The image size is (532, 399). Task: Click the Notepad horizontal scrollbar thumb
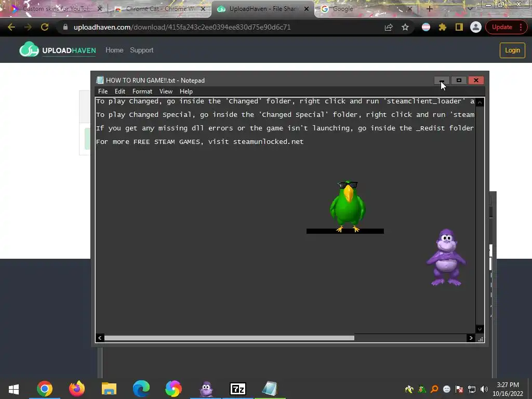229,338
